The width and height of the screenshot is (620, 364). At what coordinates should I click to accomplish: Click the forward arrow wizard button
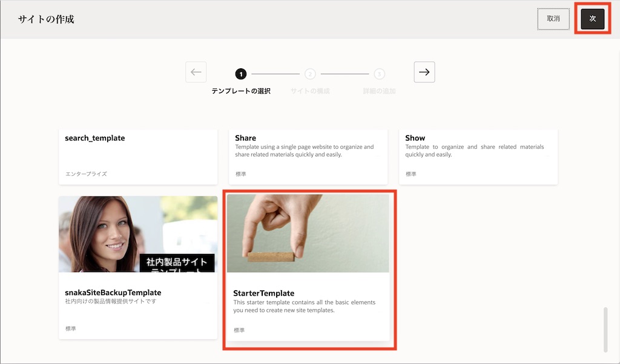coord(424,72)
